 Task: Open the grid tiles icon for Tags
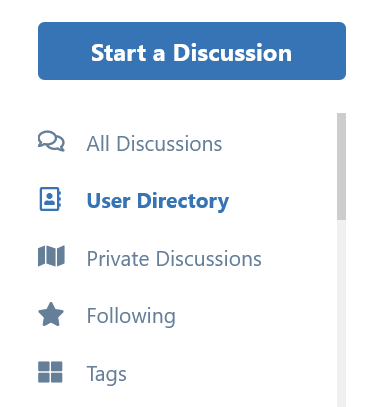pos(50,372)
